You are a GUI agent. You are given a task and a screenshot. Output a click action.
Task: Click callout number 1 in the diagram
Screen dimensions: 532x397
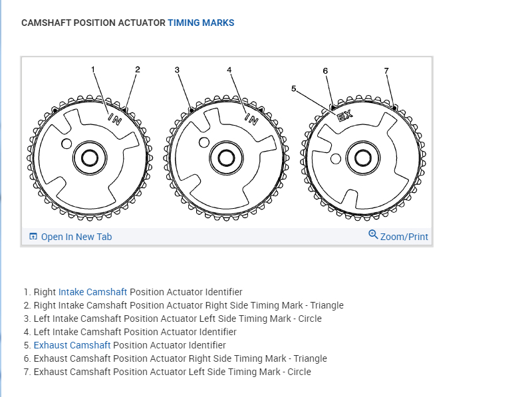(93, 69)
